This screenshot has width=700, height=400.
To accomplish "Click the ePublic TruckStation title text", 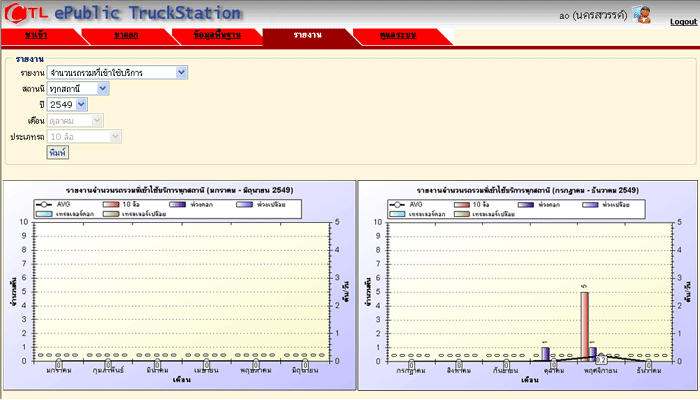I will click(x=148, y=13).
